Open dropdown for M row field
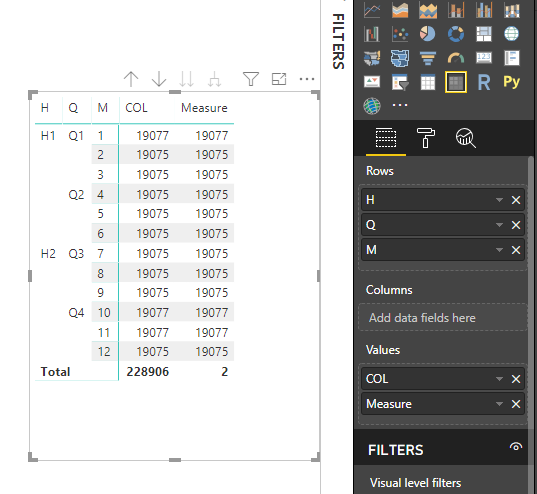Viewport: 537px width, 494px height. coord(499,250)
